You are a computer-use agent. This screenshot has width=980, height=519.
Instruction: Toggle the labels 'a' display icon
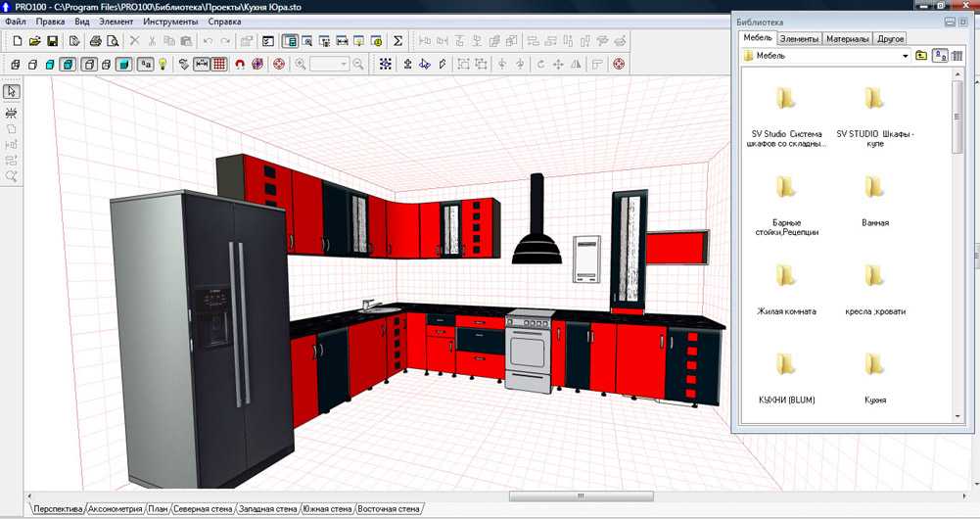click(x=145, y=64)
